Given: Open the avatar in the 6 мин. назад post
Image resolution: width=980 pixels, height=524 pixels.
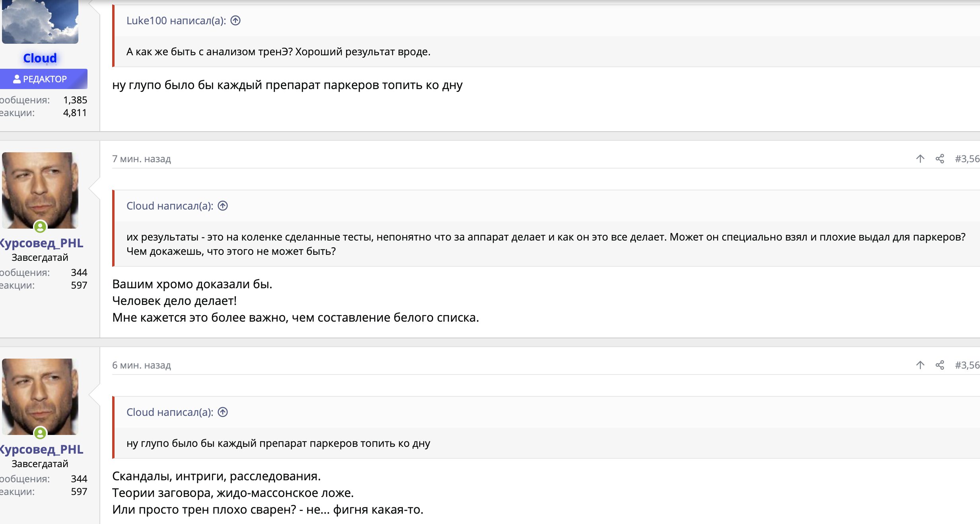Looking at the screenshot, I should pyautogui.click(x=40, y=396).
